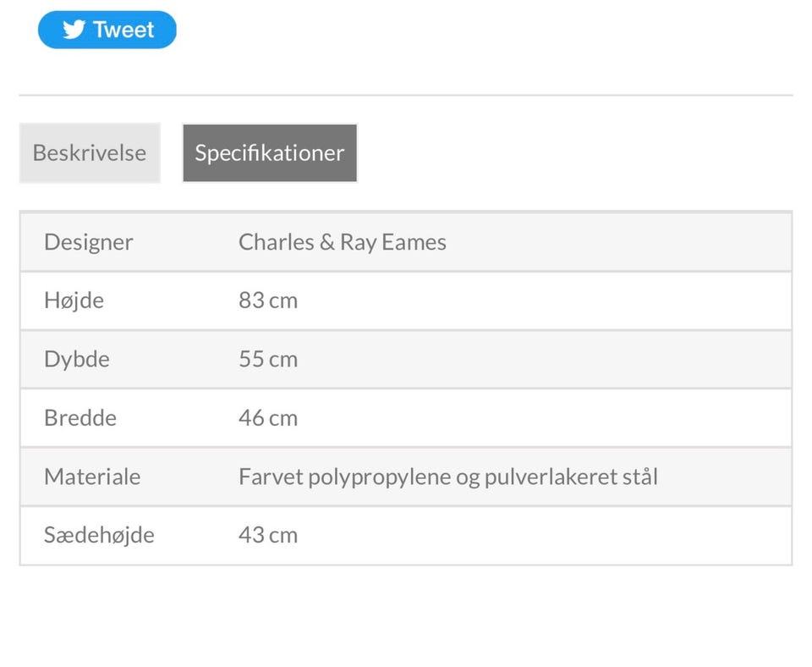Image resolution: width=812 pixels, height=667 pixels.
Task: Select the 55 cm depth value
Action: click(x=268, y=359)
